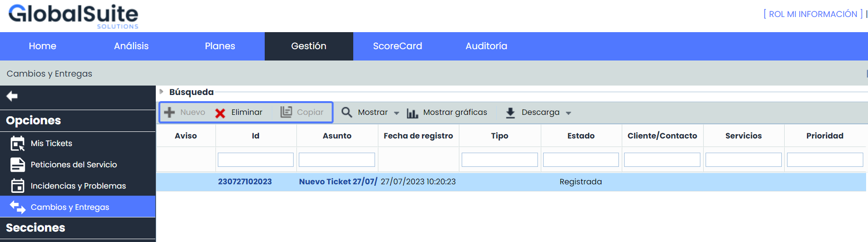This screenshot has height=242, width=868.
Task: Click the plus icon for Nuevo
Action: tap(170, 112)
